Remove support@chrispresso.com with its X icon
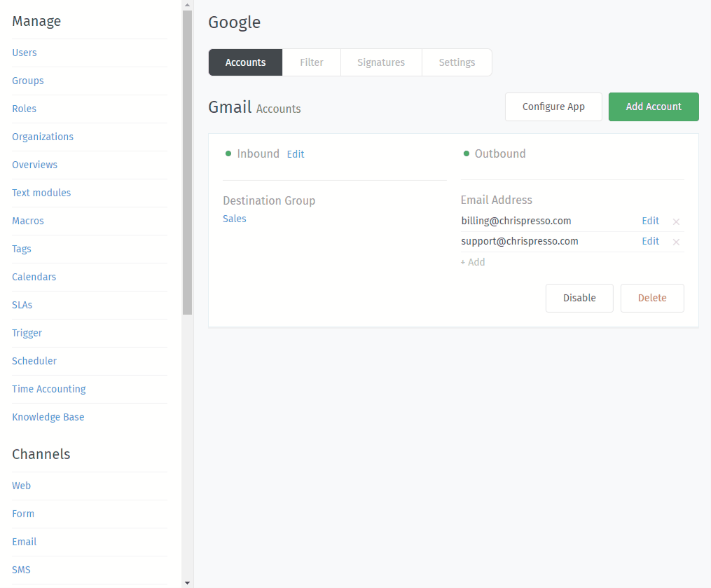Screen dimensions: 711x588 coord(676,242)
